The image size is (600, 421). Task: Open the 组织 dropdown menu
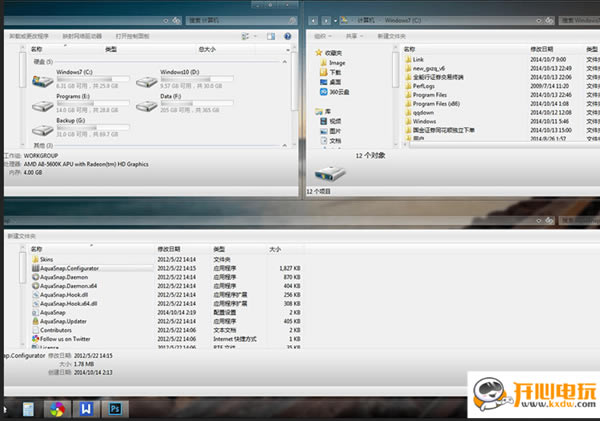coord(323,36)
